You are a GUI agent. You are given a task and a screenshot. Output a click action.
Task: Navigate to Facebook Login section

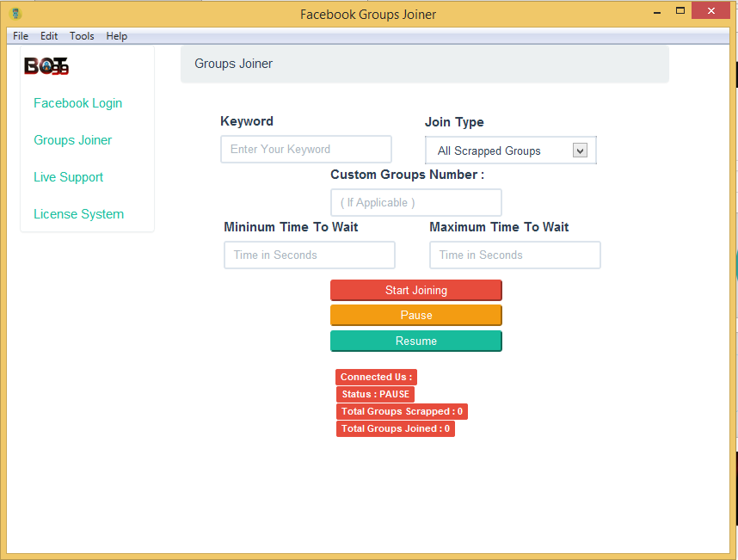[77, 102]
